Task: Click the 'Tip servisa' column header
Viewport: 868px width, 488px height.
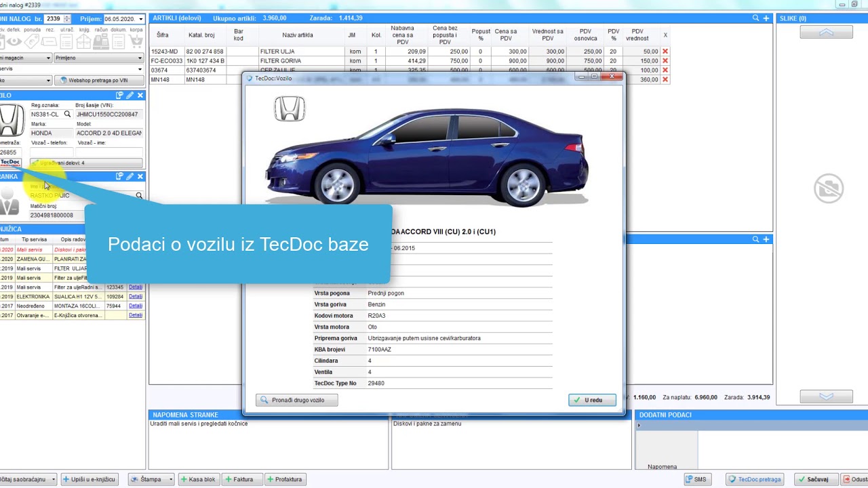Action: tap(34, 239)
